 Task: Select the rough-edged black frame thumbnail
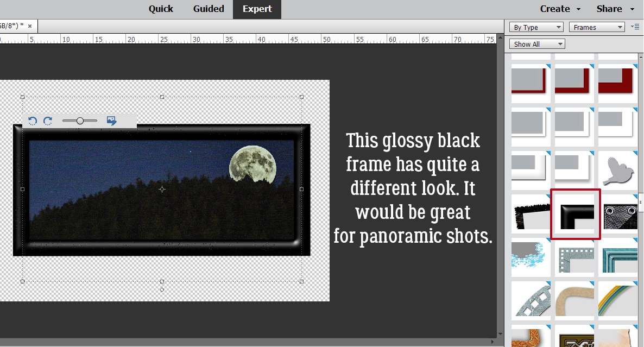click(531, 214)
